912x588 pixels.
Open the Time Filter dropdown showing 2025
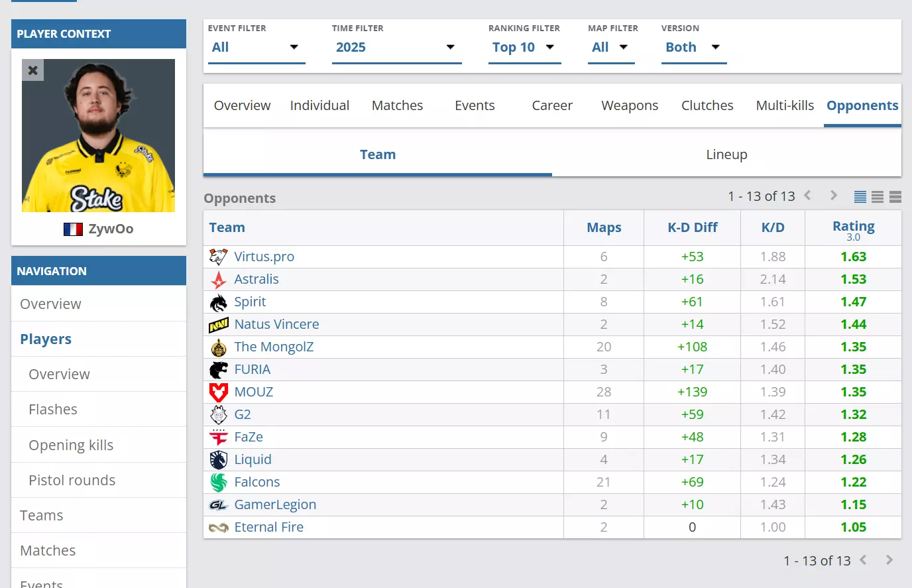tap(396, 47)
